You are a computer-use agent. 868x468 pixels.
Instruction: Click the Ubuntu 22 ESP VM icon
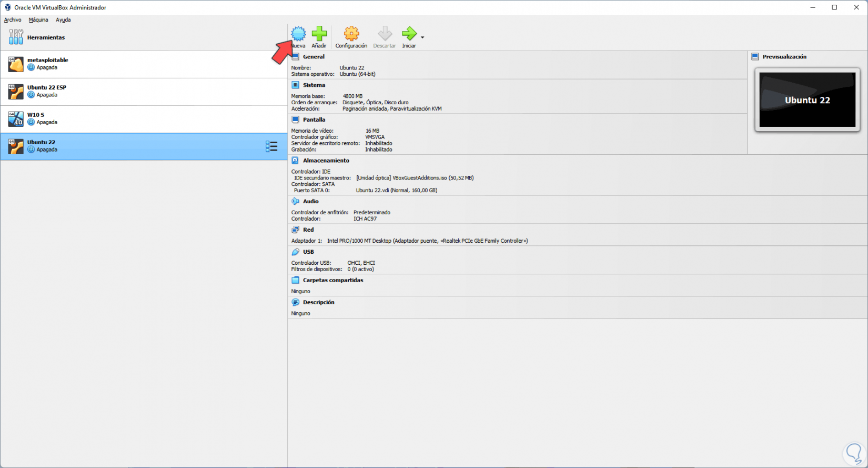point(16,92)
